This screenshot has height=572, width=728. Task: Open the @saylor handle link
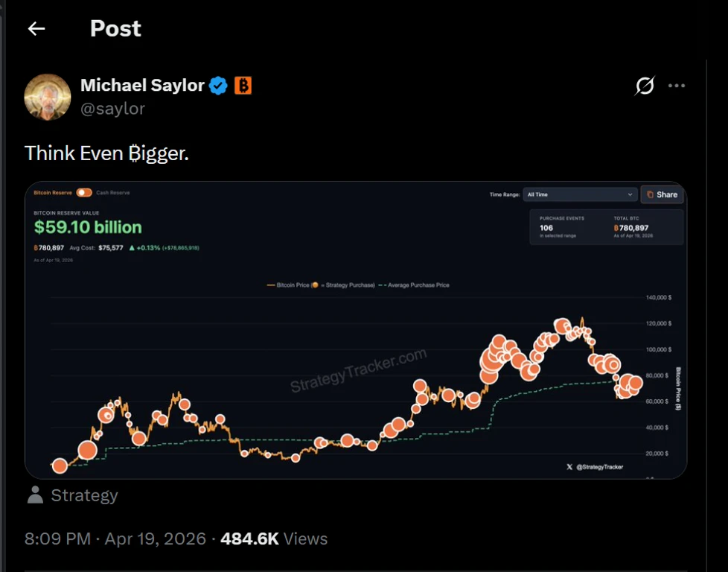[x=113, y=109]
